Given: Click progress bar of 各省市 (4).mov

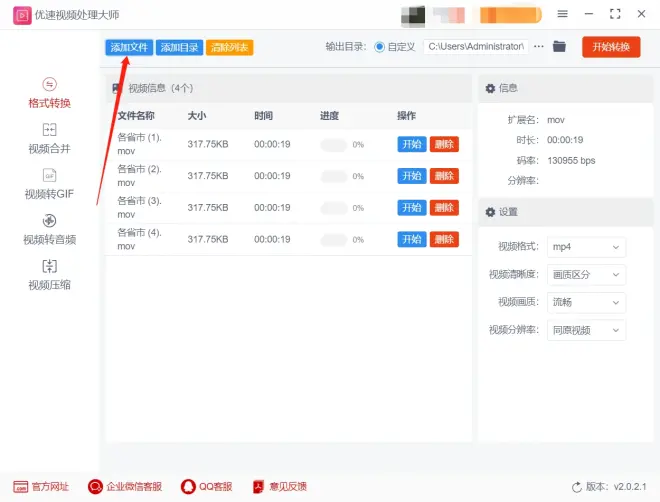Looking at the screenshot, I should pyautogui.click(x=334, y=240).
